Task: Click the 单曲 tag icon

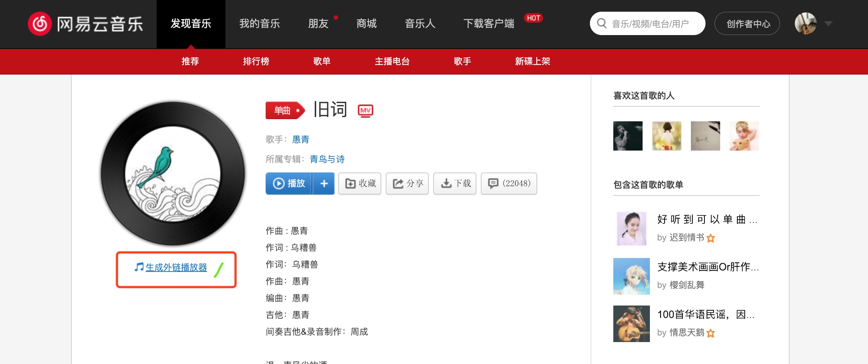Action: 285,110
